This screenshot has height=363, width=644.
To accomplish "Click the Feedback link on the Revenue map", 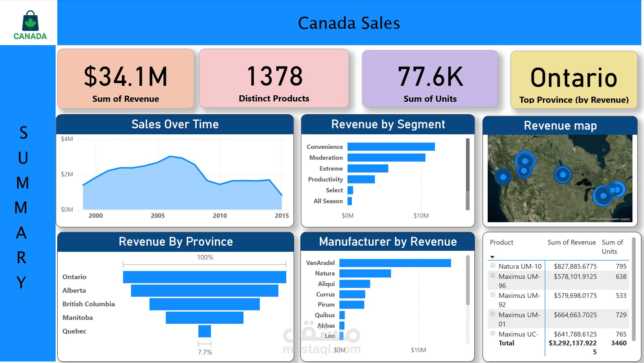I will point(624,219).
